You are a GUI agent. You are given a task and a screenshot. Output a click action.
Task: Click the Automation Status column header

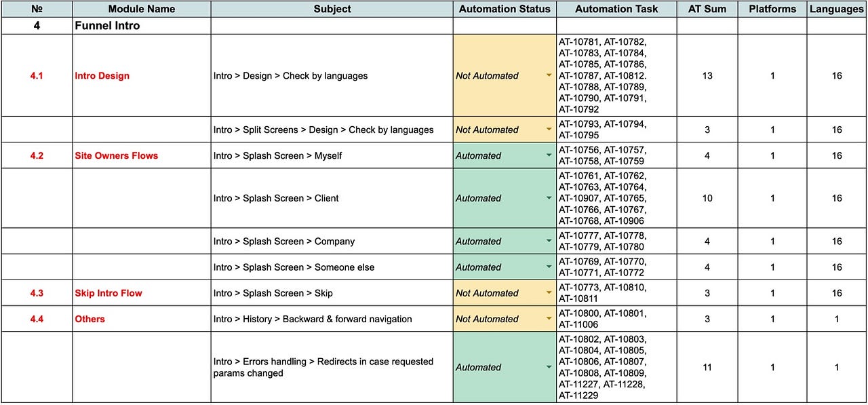click(x=504, y=9)
